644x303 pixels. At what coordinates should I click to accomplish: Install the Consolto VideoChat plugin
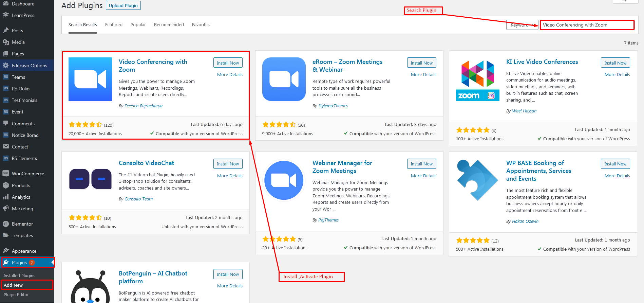point(228,164)
